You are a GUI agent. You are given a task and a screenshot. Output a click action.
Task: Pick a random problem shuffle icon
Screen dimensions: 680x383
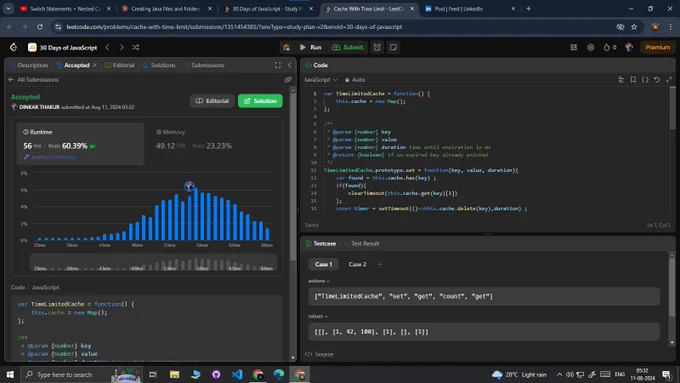click(136, 47)
